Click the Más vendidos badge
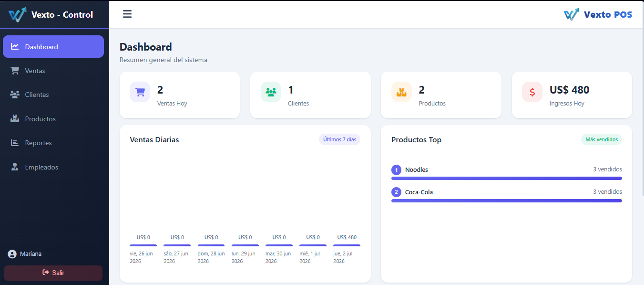This screenshot has width=644, height=285. coord(602,139)
